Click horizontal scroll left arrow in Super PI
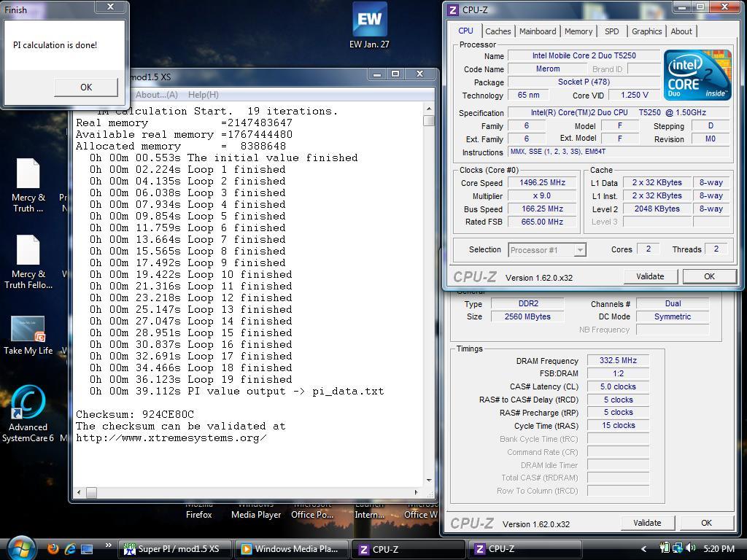 click(79, 492)
